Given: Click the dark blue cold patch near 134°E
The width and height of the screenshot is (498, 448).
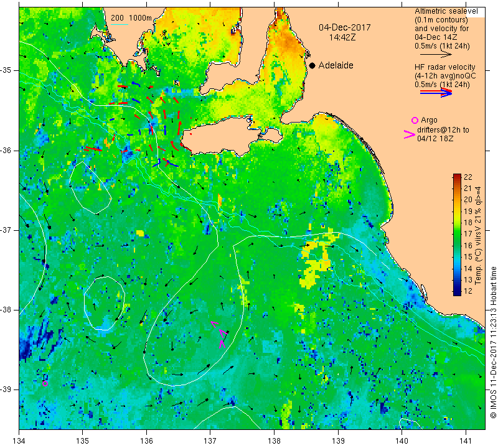Looking at the screenshot, I should pos(26,348).
